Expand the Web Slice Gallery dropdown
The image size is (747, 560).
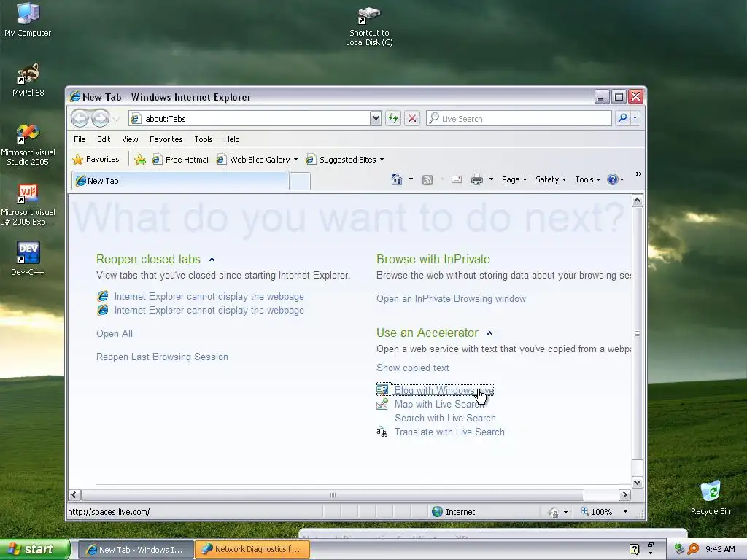(295, 160)
